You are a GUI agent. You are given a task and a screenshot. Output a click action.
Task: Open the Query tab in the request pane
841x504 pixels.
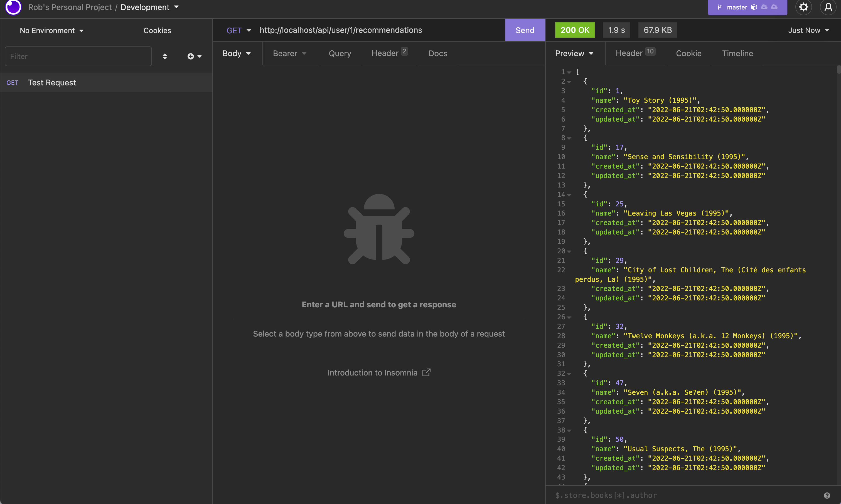[x=340, y=53]
